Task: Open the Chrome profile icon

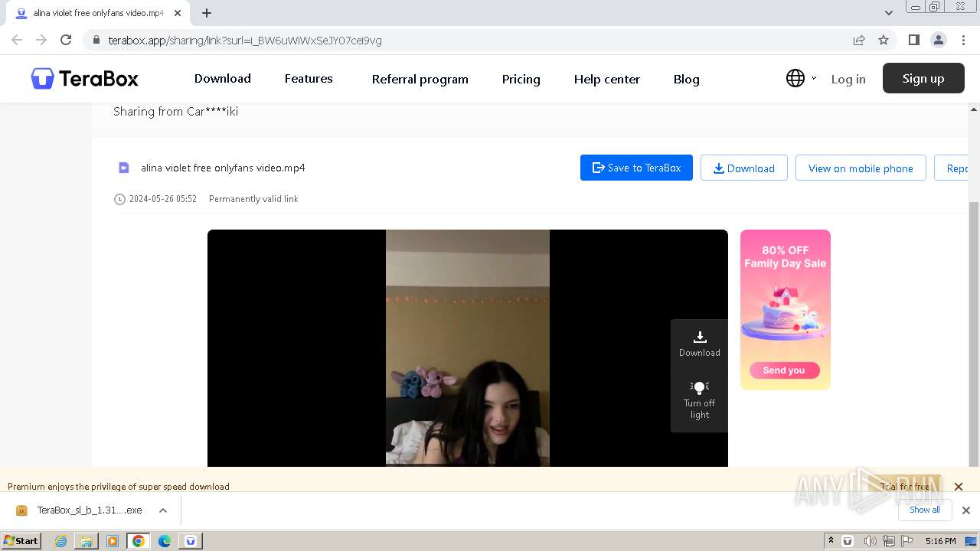Action: [x=938, y=40]
